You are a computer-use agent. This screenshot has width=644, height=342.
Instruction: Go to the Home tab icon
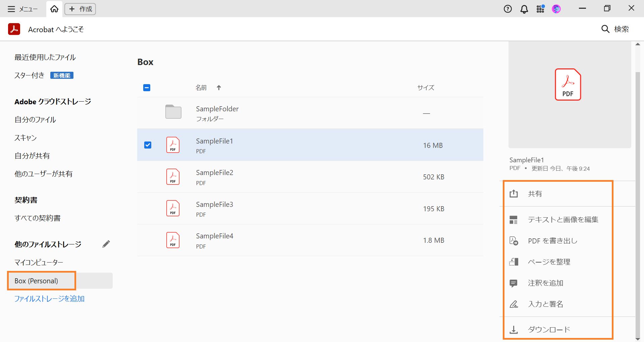[54, 9]
